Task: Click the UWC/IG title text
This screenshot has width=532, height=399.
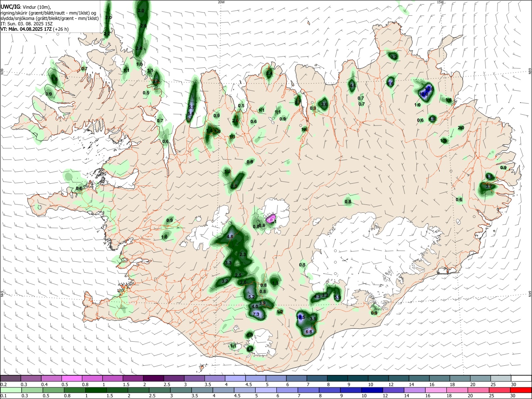Action: pos(10,7)
